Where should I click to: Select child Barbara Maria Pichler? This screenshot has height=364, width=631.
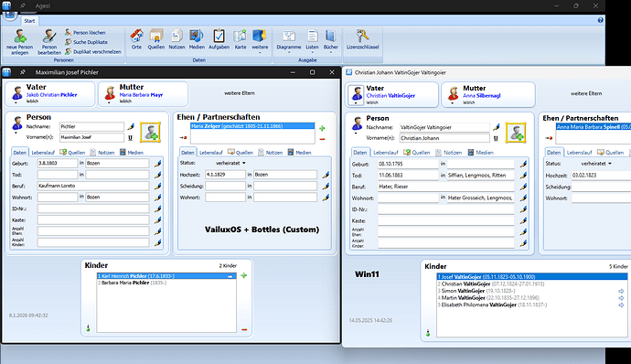166,283
